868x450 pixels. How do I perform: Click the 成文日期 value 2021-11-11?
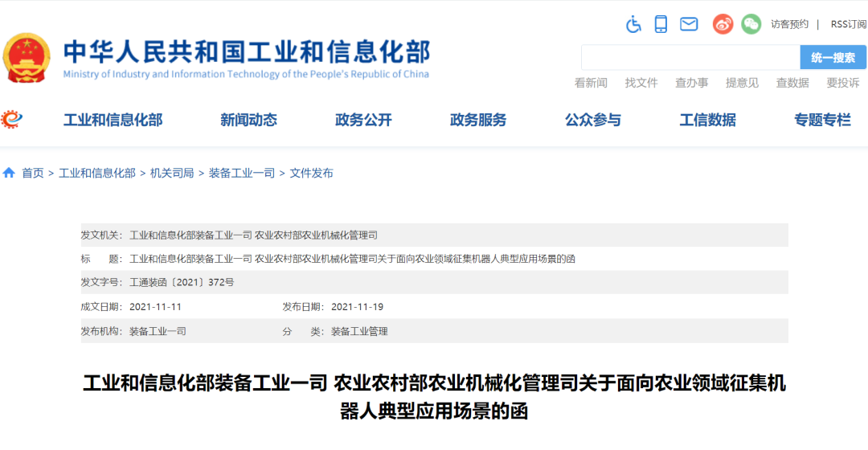156,307
